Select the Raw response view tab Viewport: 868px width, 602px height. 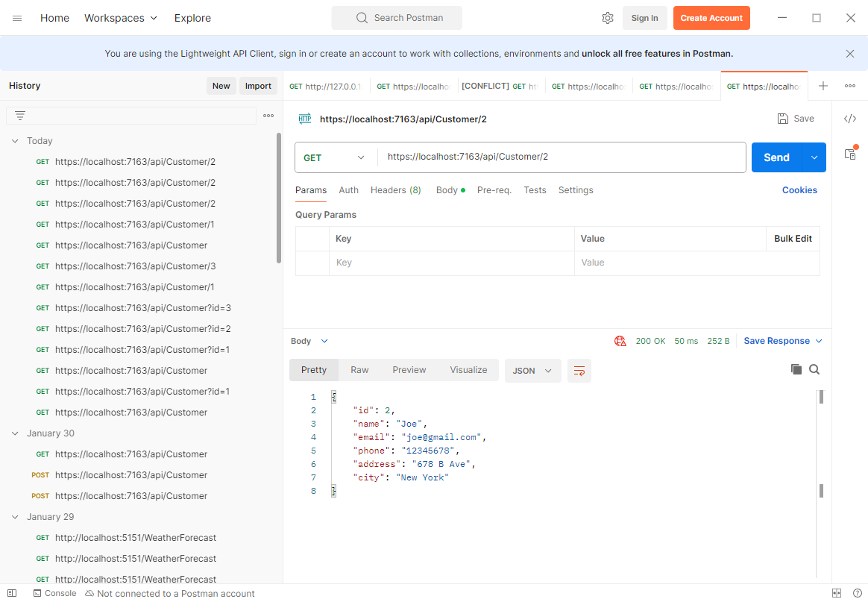(x=359, y=370)
